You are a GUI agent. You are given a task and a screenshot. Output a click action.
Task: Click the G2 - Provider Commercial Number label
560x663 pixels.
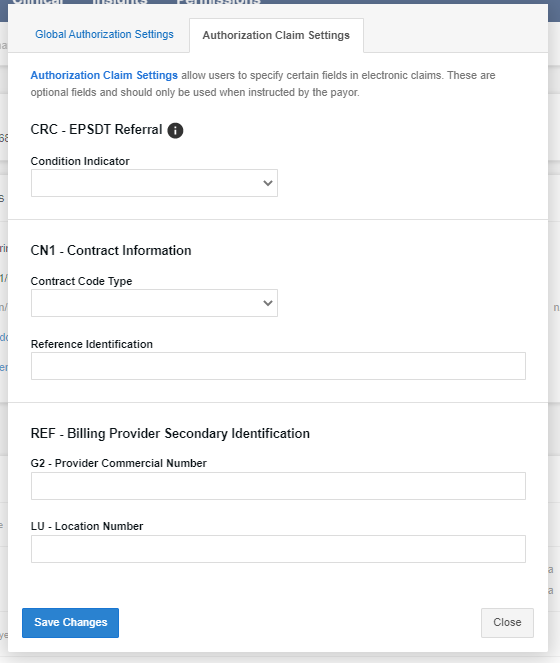118,463
